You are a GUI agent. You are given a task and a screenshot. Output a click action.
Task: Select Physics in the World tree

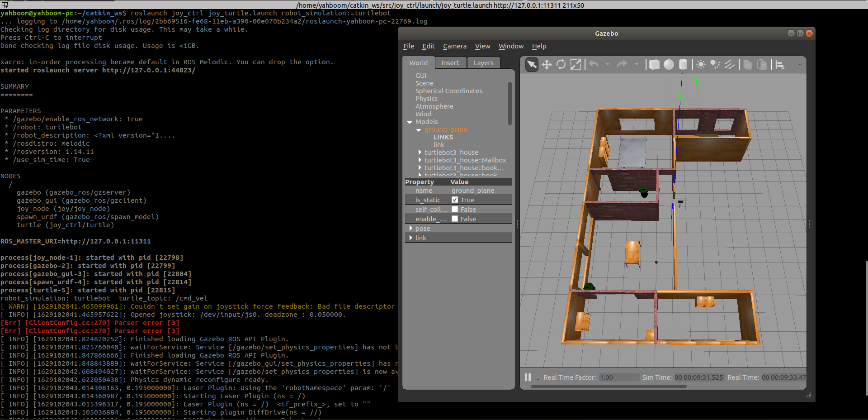[x=426, y=99]
